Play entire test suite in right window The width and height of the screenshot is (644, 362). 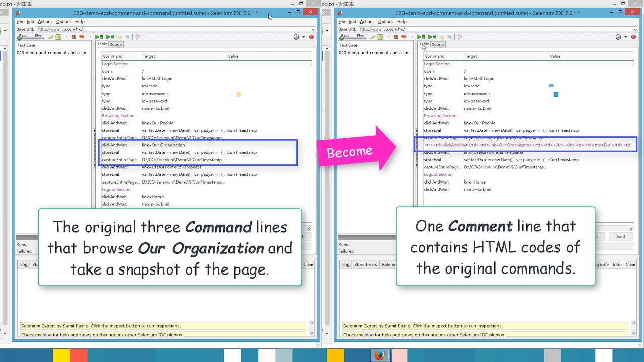pyautogui.click(x=421, y=37)
